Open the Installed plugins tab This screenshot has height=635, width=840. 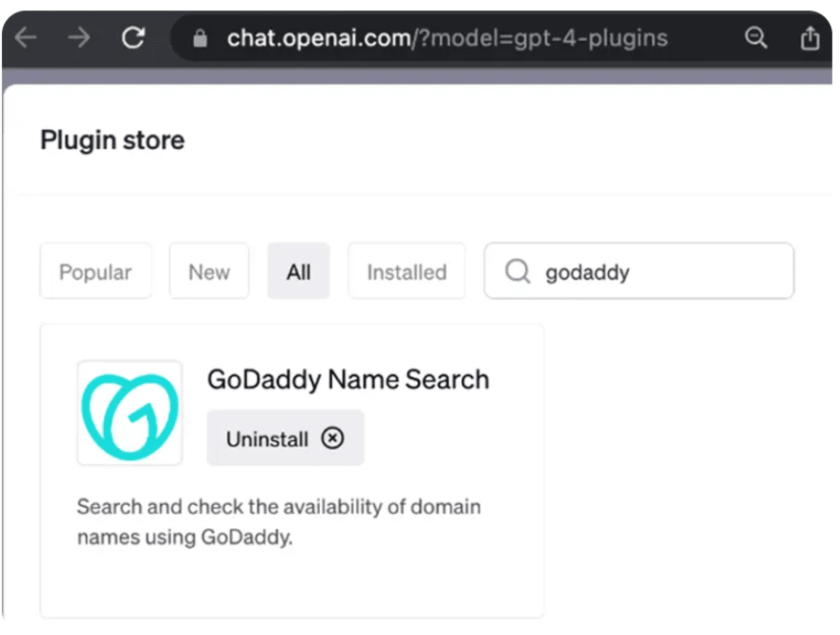406,271
